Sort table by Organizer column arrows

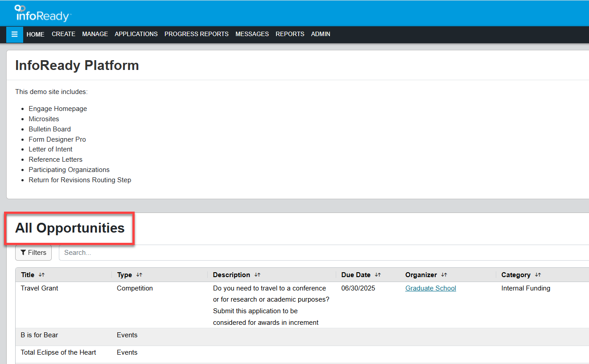click(x=444, y=275)
